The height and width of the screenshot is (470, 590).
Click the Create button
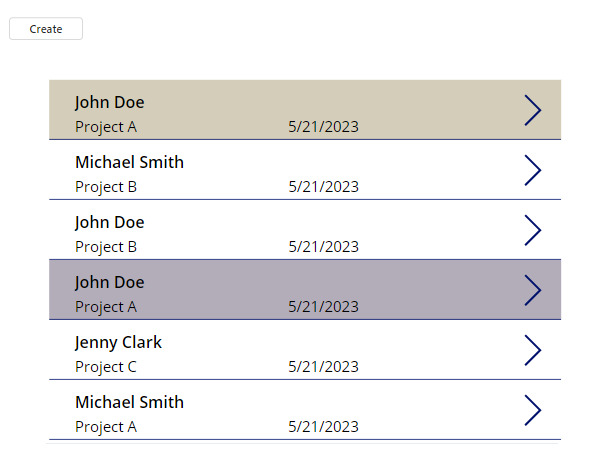pyautogui.click(x=46, y=29)
